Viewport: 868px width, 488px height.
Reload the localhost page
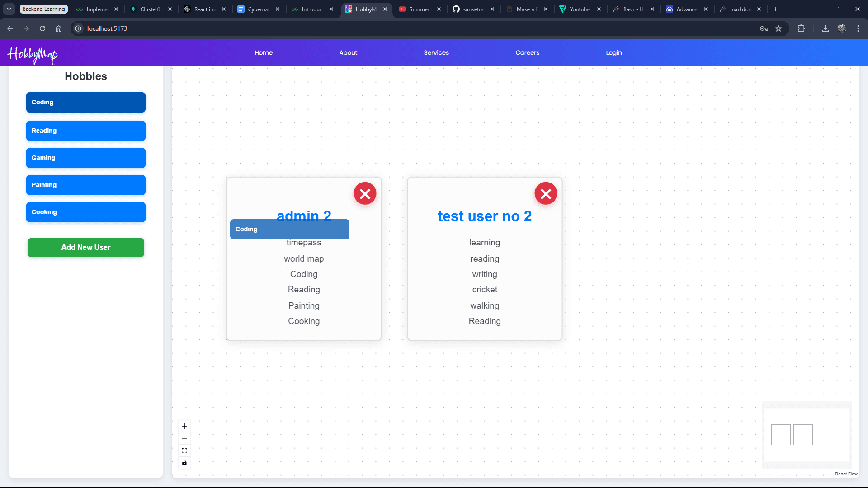pyautogui.click(x=42, y=28)
